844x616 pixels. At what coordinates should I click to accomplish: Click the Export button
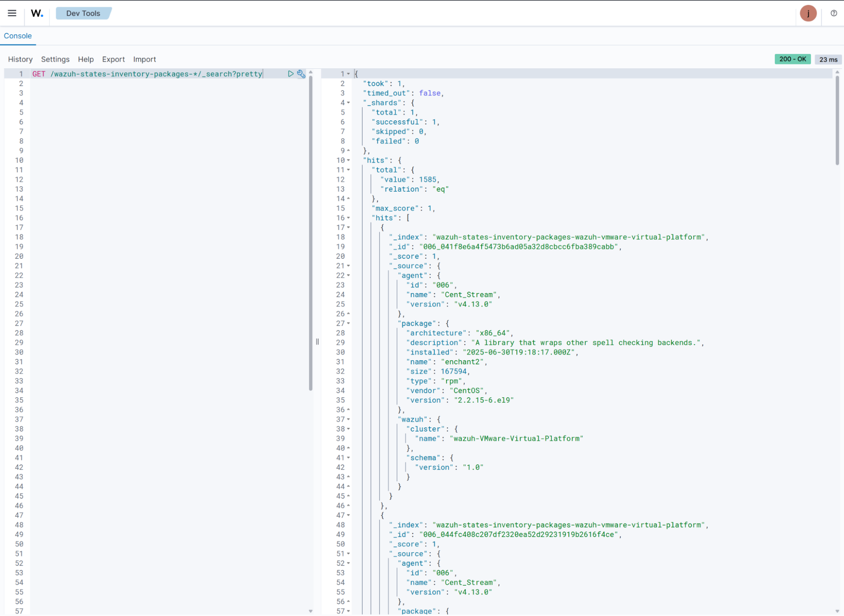113,60
